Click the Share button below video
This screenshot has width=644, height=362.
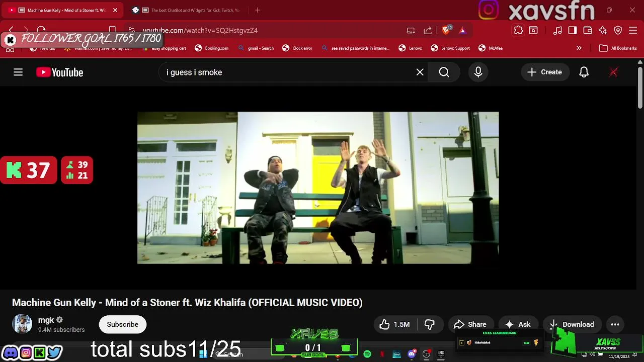point(470,324)
